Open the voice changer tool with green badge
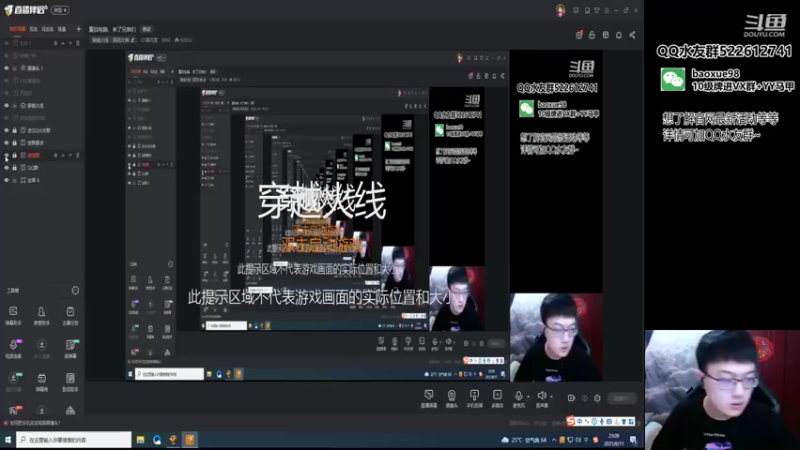Image resolution: width=800 pixels, height=450 pixels. coord(70,348)
